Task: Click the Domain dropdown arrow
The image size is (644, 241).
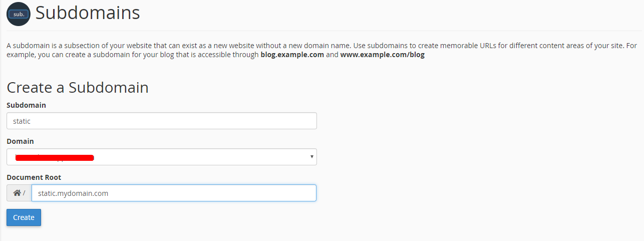Action: pyautogui.click(x=312, y=157)
